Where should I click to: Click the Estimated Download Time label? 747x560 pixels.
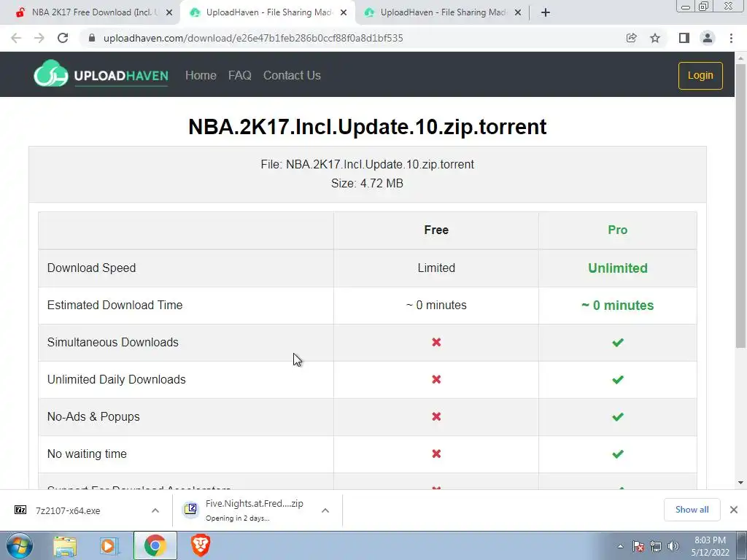pyautogui.click(x=115, y=305)
